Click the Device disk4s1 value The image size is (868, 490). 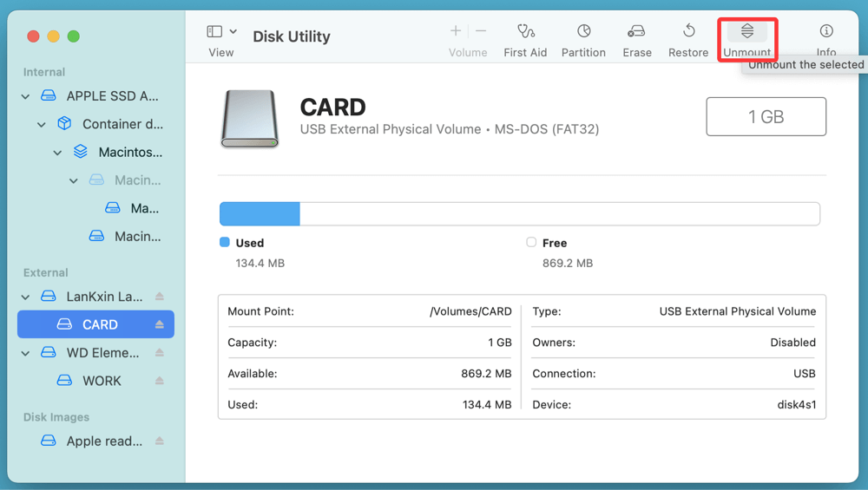click(796, 405)
